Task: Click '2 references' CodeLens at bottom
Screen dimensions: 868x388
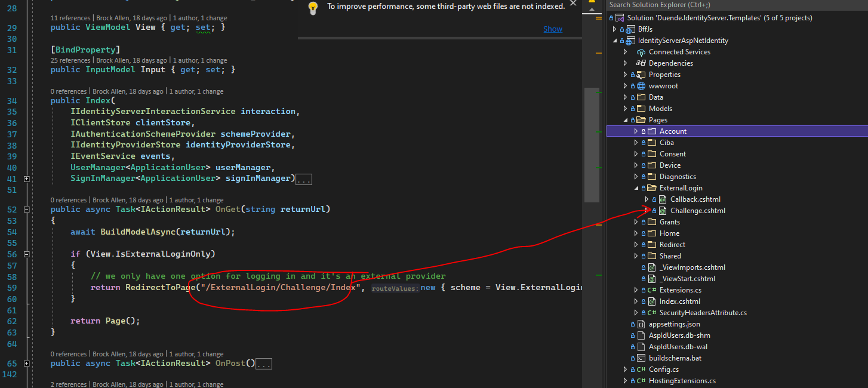Action: coord(69,384)
